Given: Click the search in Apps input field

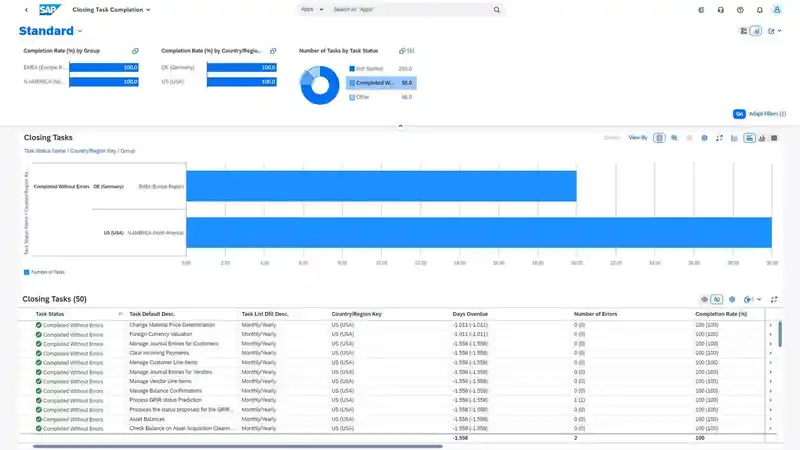Looking at the screenshot, I should [x=400, y=9].
